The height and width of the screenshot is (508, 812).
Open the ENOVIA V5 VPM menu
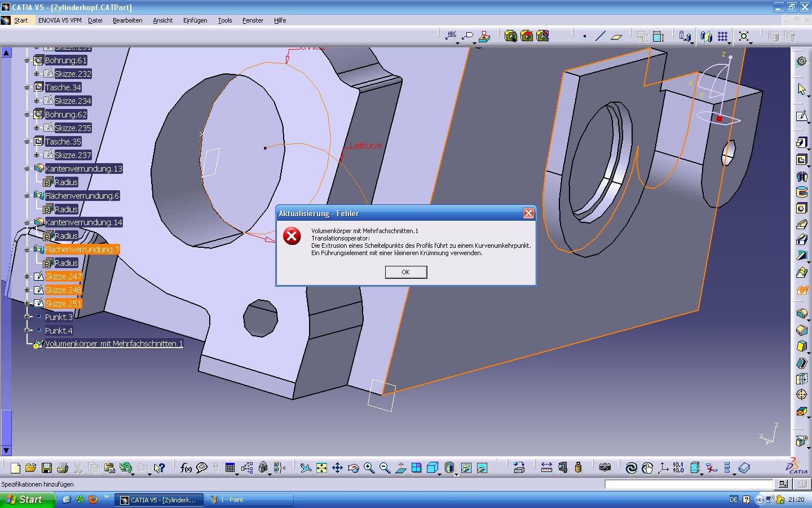coord(60,20)
